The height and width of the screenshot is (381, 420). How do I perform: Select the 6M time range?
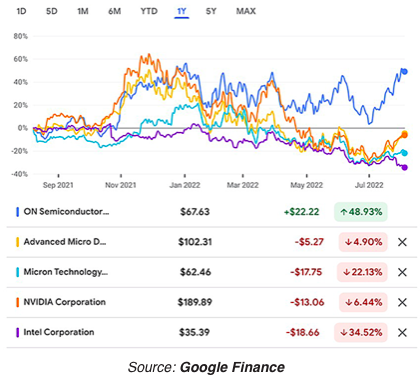114,11
